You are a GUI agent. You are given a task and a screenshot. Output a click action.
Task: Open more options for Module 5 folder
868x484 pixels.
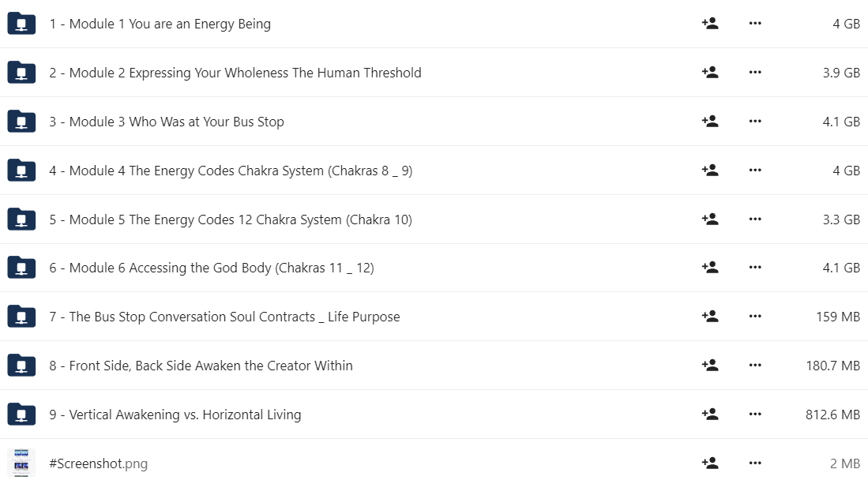(x=755, y=219)
